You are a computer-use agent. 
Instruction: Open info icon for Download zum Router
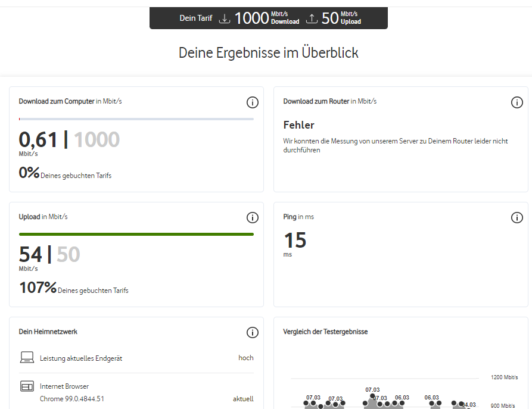point(517,102)
